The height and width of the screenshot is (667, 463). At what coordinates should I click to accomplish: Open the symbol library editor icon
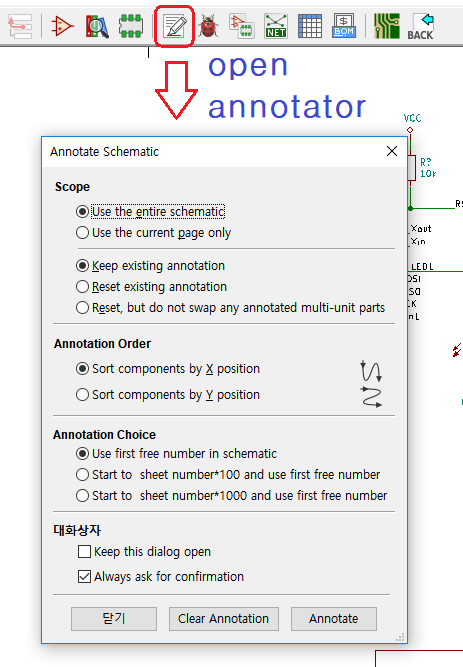point(62,26)
